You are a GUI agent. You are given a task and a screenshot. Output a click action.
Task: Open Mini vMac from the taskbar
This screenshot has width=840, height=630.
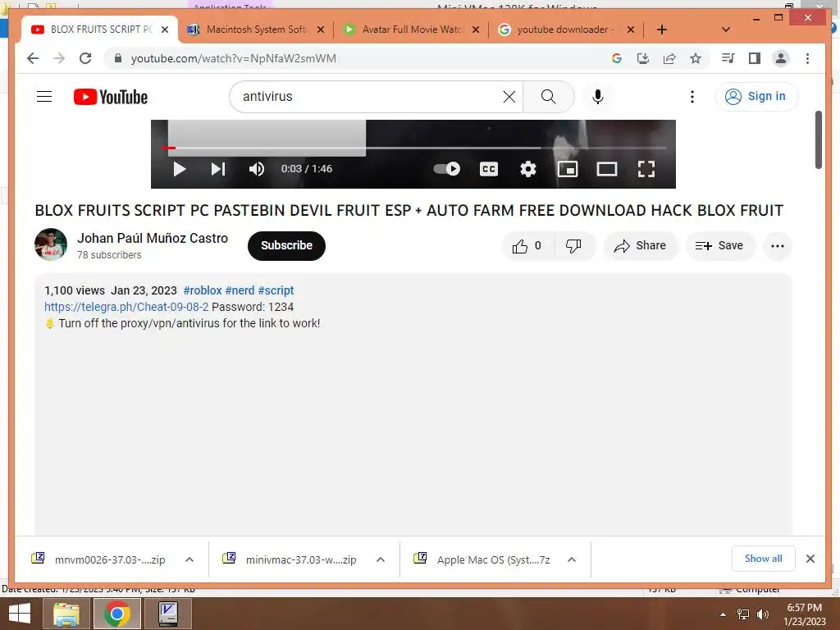point(168,614)
